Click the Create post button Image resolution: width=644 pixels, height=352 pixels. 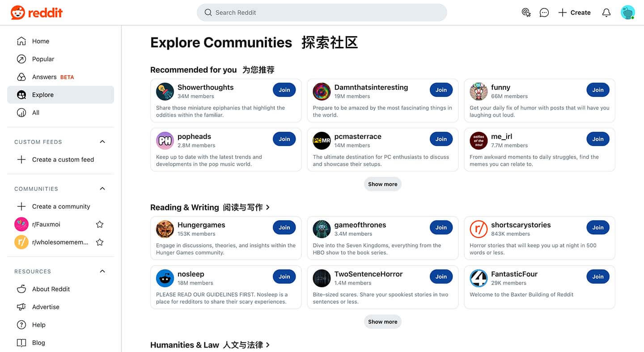click(575, 13)
